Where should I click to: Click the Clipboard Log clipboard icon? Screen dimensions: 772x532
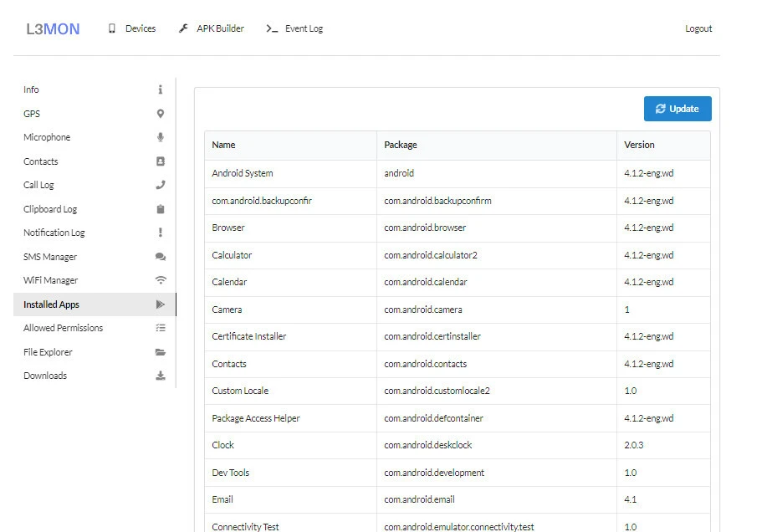161,209
